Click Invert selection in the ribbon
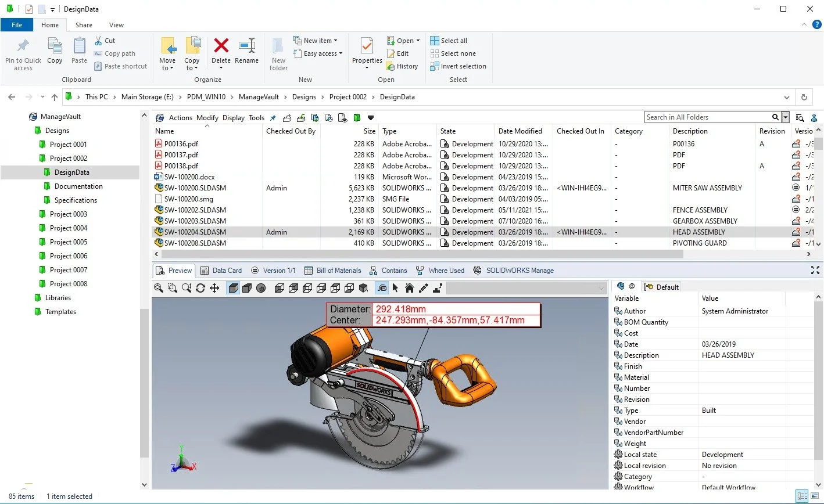824x504 pixels. [458, 66]
